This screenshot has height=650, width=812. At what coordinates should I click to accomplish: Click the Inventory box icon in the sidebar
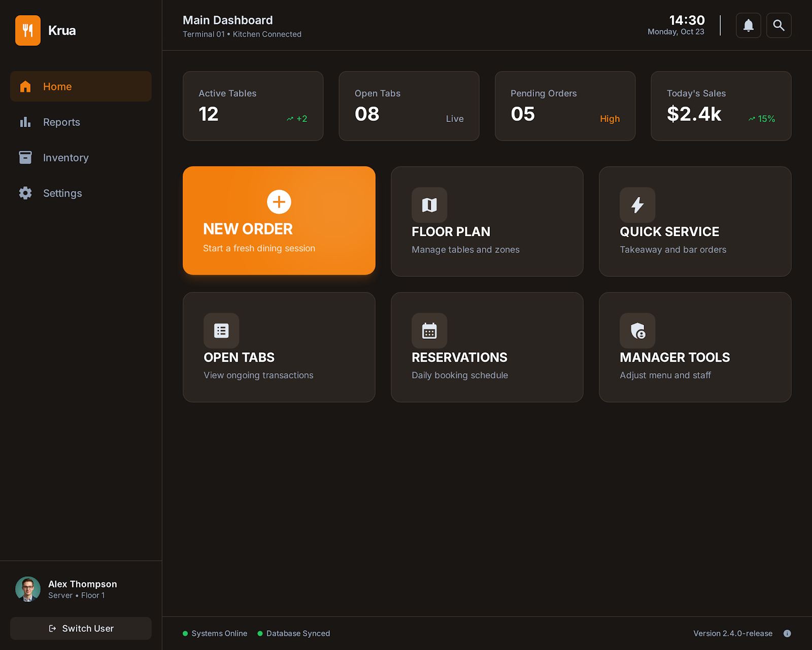(x=25, y=157)
